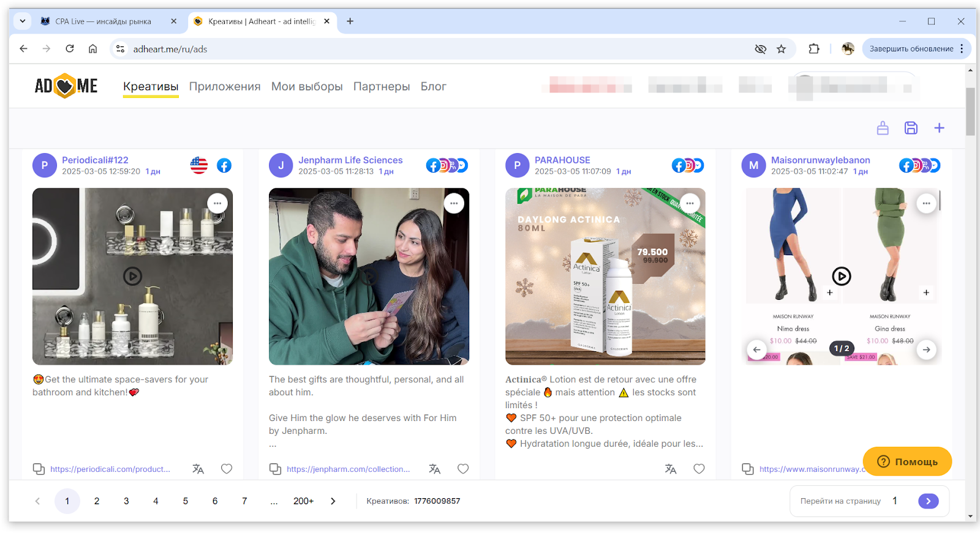Screen dimensions: 980x533
Task: Open the Maisonrunwaylebanon advertiser link
Action: point(820,160)
